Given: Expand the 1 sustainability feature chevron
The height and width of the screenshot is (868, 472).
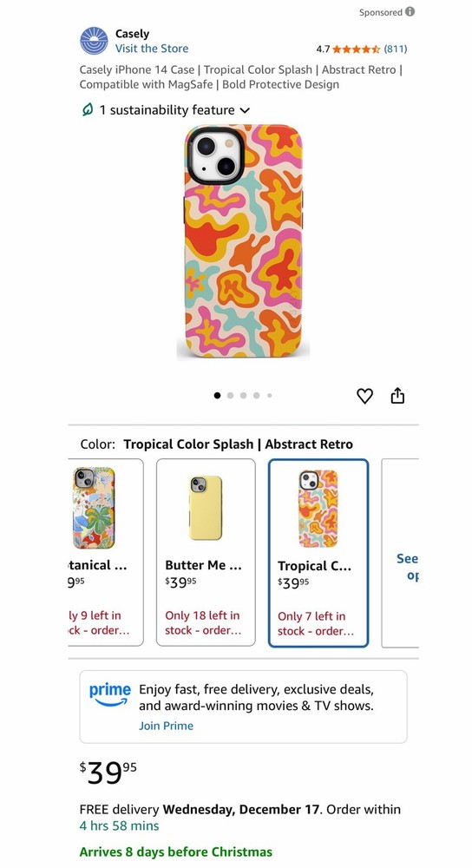Looking at the screenshot, I should [245, 111].
